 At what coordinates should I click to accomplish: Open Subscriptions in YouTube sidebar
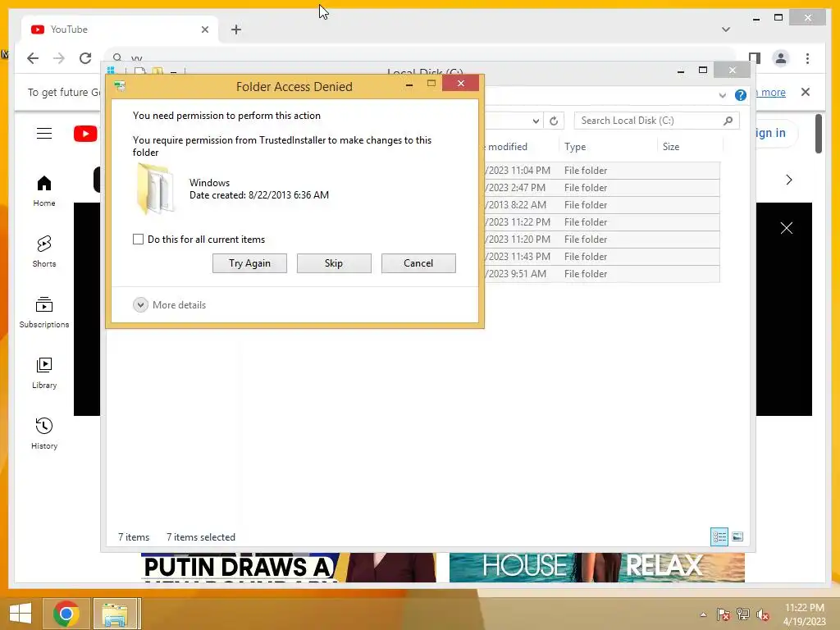point(44,313)
